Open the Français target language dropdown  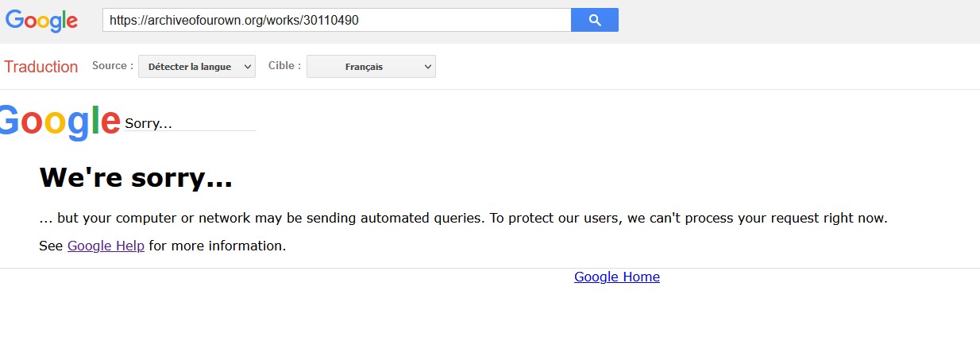[371, 67]
